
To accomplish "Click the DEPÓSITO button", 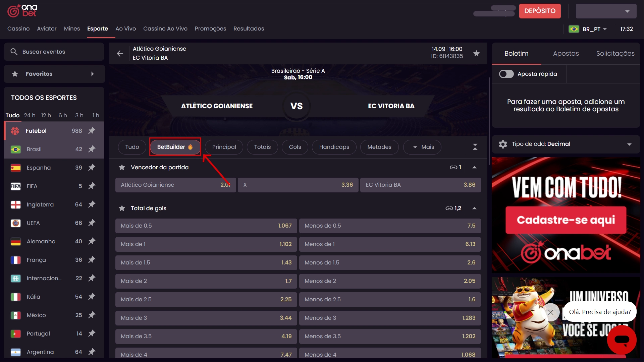I will pos(540,11).
